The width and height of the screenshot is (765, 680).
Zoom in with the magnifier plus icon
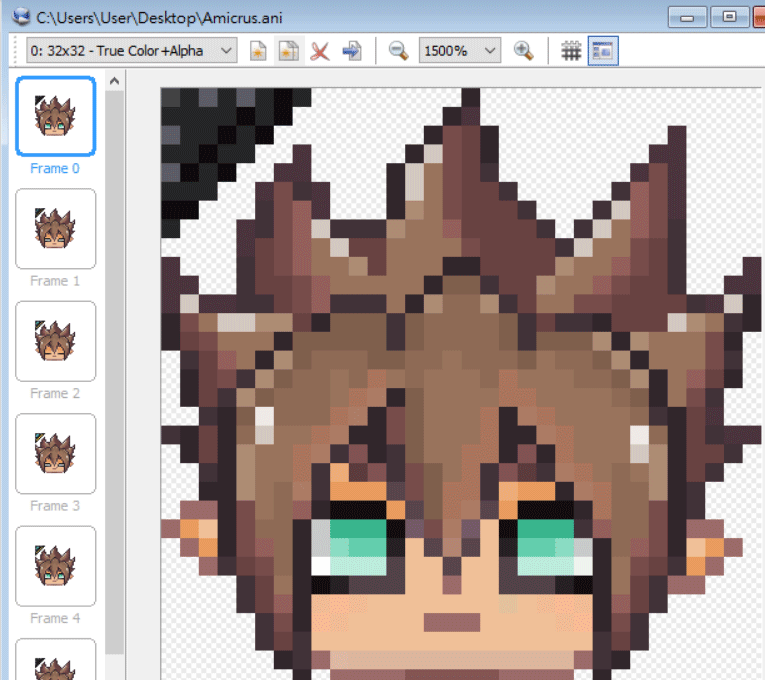(x=523, y=51)
